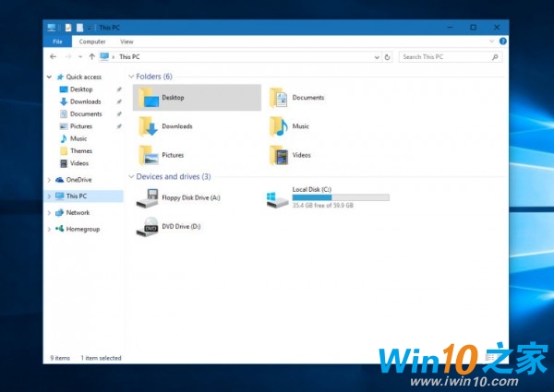Expand the Homegroup tree node
Image resolution: width=554 pixels, height=392 pixels.
tap(49, 230)
